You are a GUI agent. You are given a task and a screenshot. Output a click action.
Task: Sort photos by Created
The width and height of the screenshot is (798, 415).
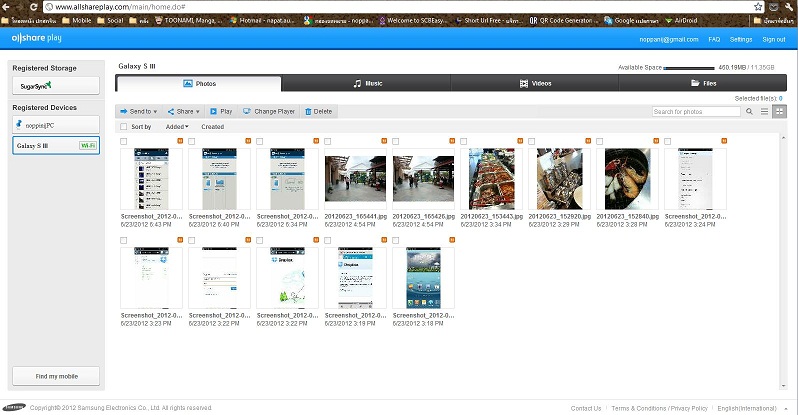212,127
